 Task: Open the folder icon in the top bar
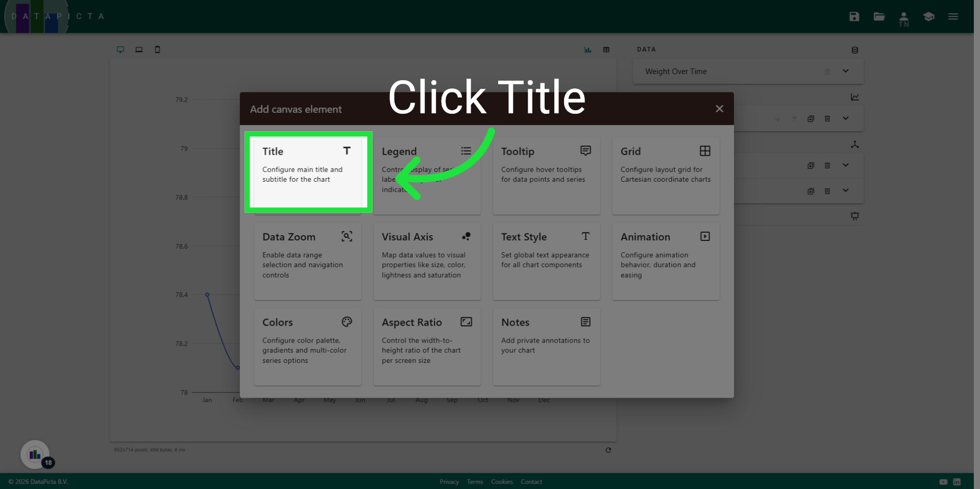[879, 16]
